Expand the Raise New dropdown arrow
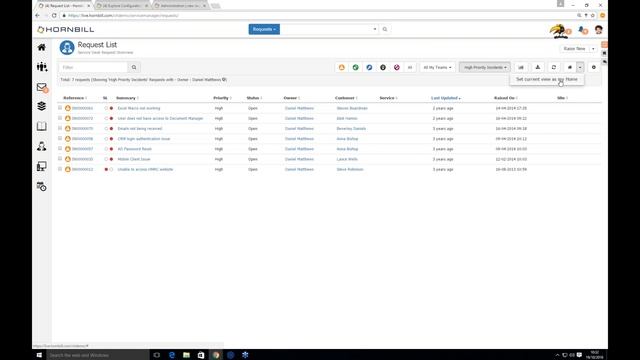The image size is (640, 360). coord(593,49)
